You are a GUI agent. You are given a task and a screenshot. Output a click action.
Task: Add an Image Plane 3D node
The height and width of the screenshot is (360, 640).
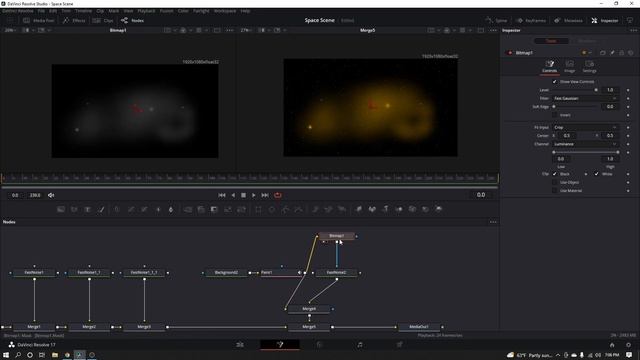[359, 209]
